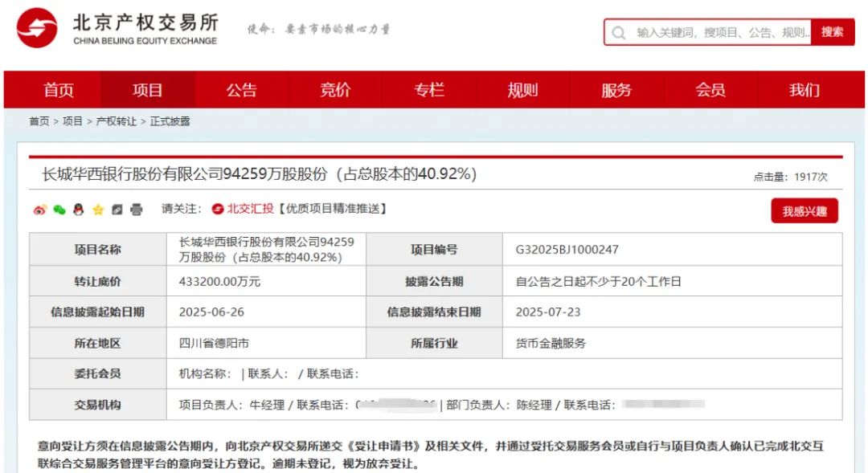The image size is (868, 473).
Task: Share via the WeChat icon
Action: [x=59, y=210]
